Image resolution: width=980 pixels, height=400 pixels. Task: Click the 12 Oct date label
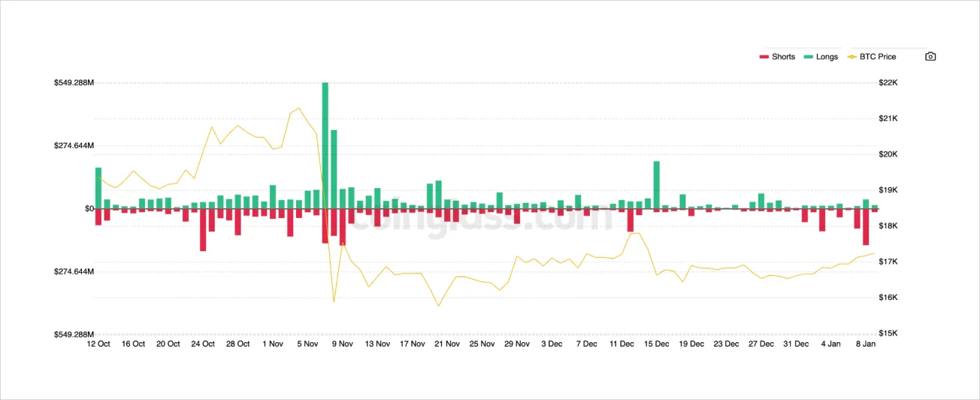point(98,344)
